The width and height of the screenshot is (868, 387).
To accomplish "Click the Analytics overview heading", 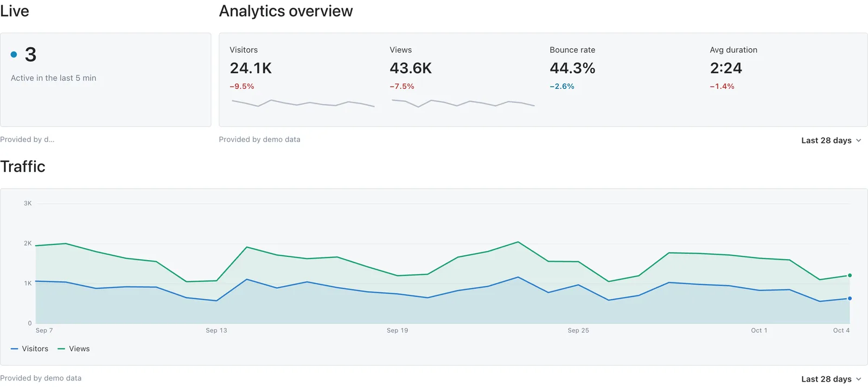I will coord(286,11).
